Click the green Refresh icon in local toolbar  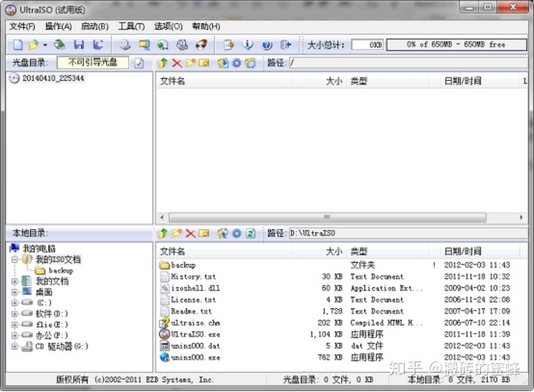(x=251, y=233)
